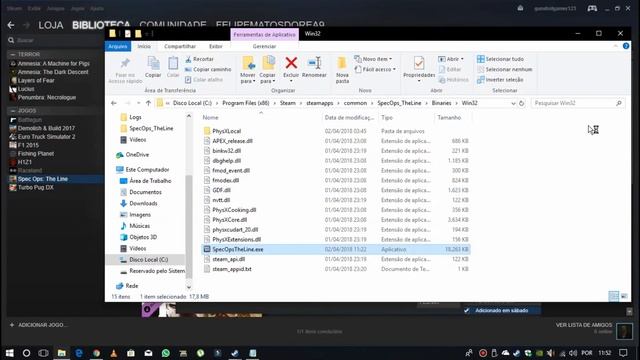Image resolution: width=640 pixels, height=360 pixels.
Task: Click the Steam back arrow
Action: [11, 25]
